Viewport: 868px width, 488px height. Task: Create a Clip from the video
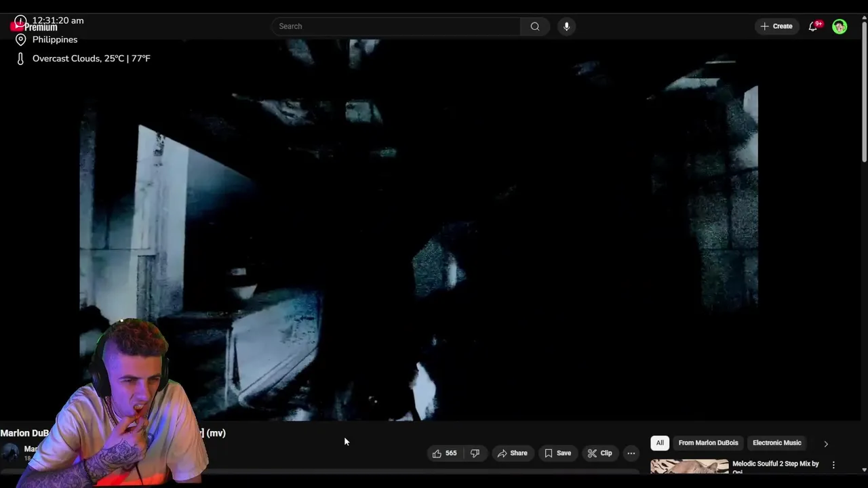[x=599, y=453]
